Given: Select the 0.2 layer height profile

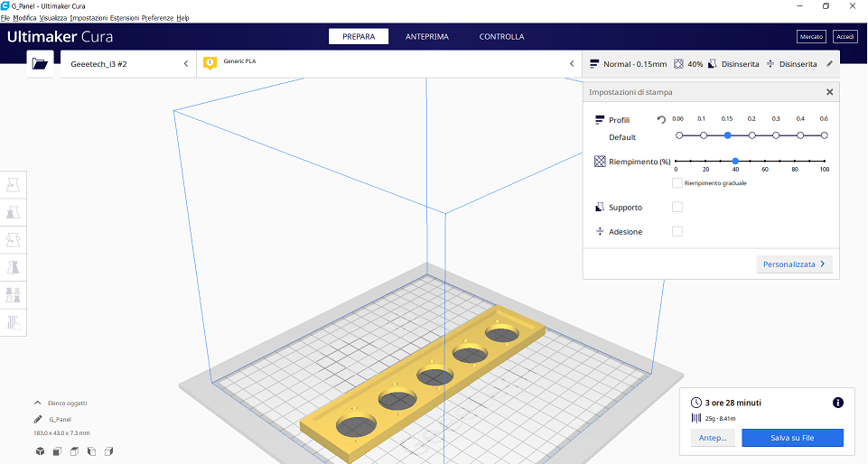Looking at the screenshot, I should 751,135.
